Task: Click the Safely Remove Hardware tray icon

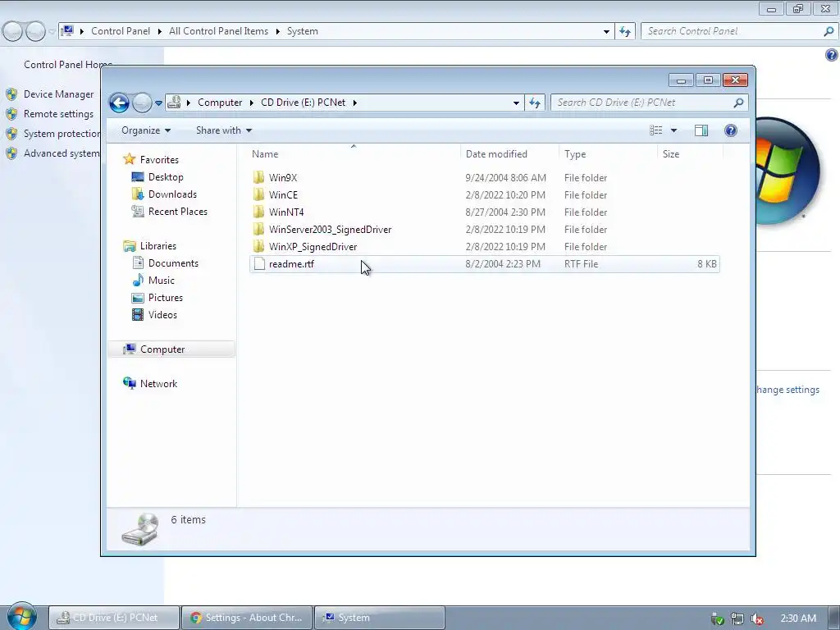Action: 717,619
